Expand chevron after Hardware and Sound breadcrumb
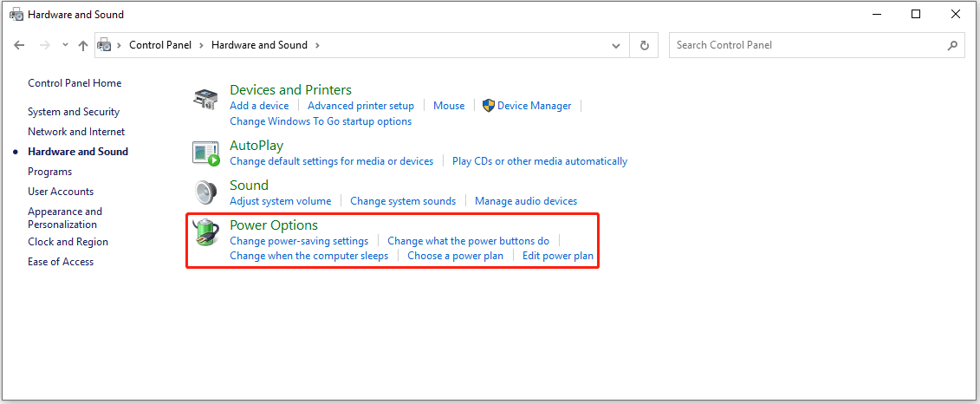This screenshot has width=980, height=404. [317, 45]
